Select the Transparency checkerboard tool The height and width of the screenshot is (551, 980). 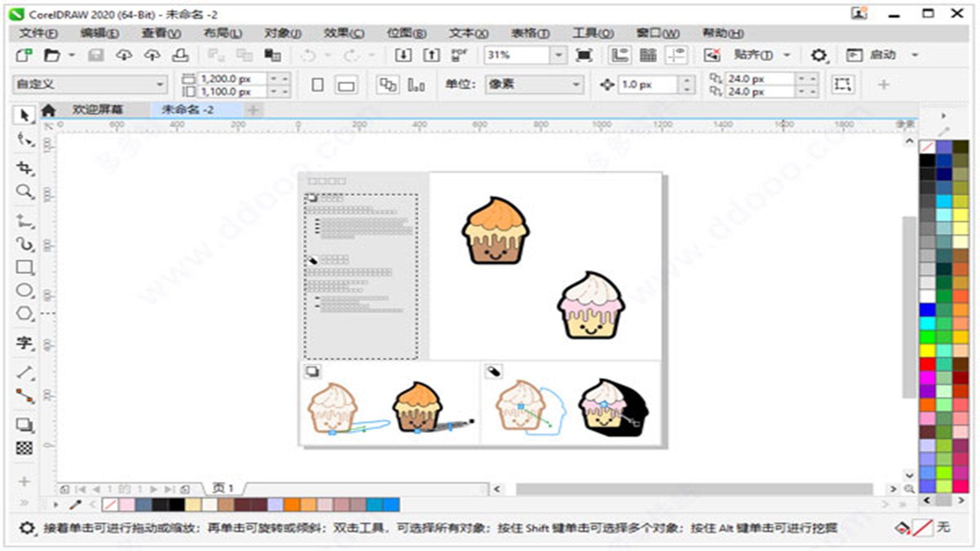coord(24,448)
